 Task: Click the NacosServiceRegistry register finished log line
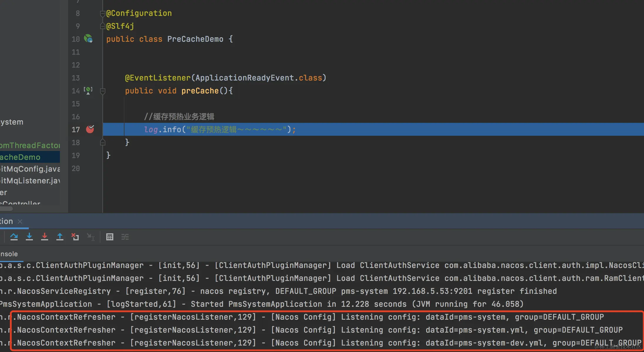[x=278, y=291]
